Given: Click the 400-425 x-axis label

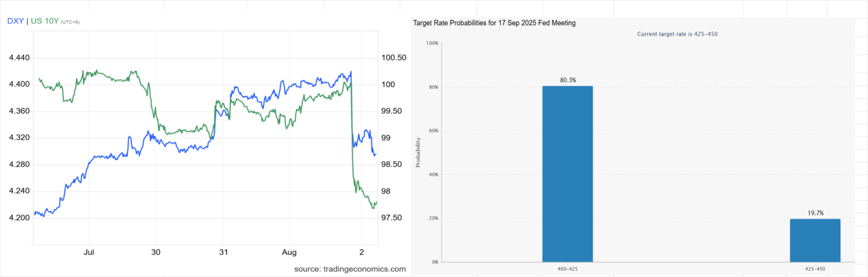Looking at the screenshot, I should [567, 269].
